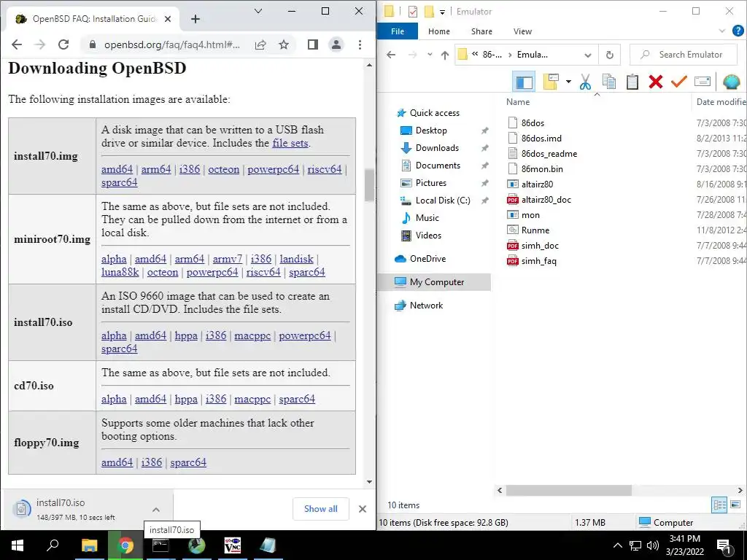747x560 pixels.
Task: Switch to details view in Explorer
Action: pos(719,505)
